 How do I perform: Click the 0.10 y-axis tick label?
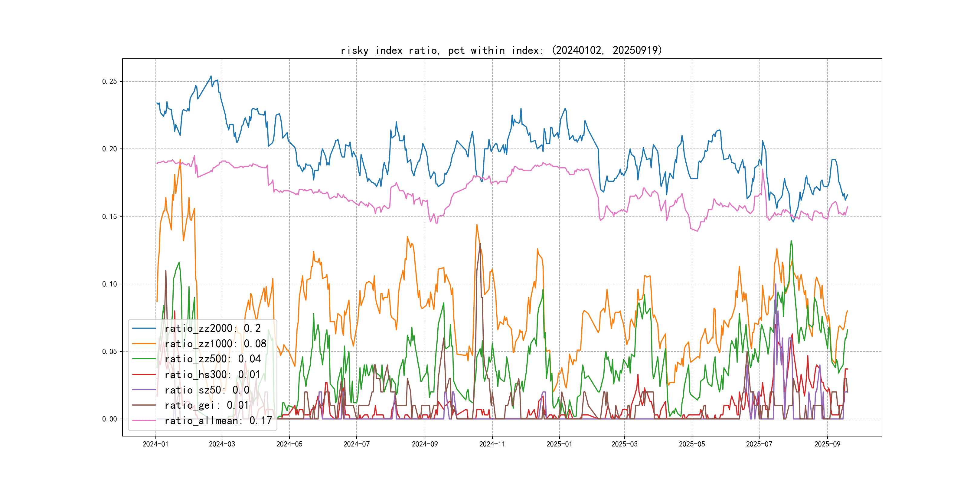pos(109,284)
